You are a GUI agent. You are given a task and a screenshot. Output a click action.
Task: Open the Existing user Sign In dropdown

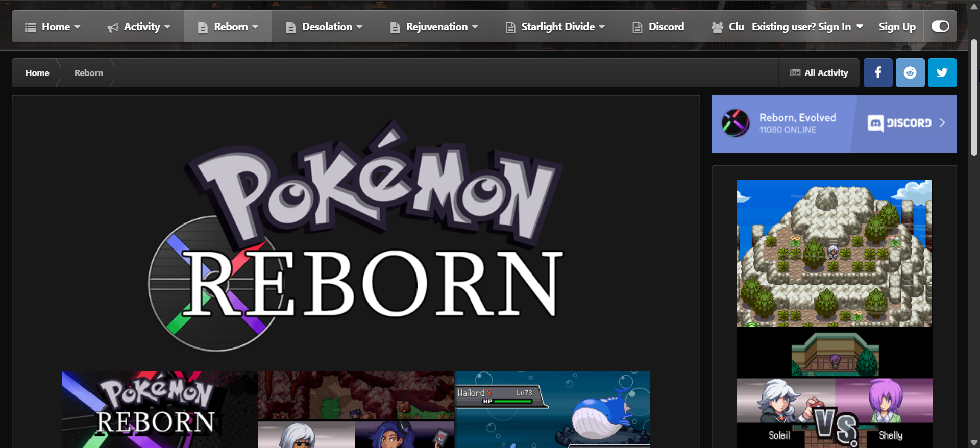(806, 27)
